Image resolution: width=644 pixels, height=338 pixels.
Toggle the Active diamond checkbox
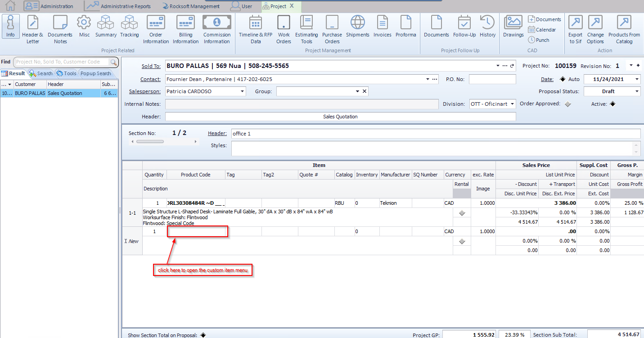click(x=612, y=104)
